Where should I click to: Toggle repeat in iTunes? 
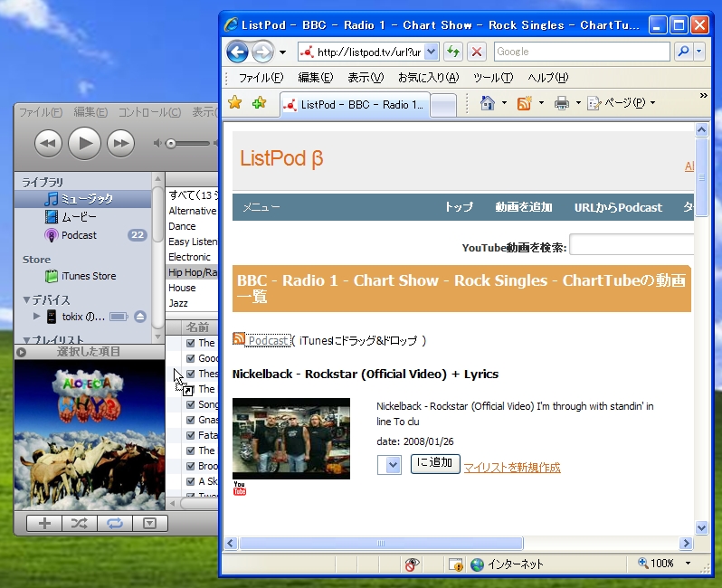pyautogui.click(x=115, y=523)
